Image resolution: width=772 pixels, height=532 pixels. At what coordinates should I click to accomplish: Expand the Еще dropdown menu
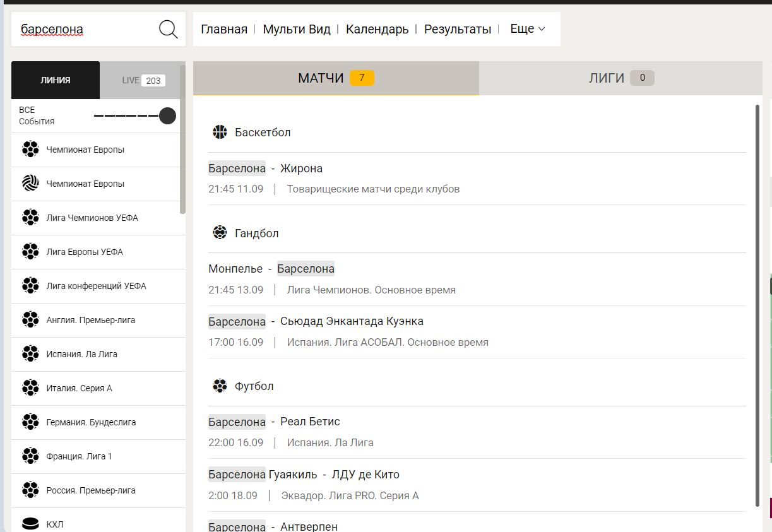point(527,29)
